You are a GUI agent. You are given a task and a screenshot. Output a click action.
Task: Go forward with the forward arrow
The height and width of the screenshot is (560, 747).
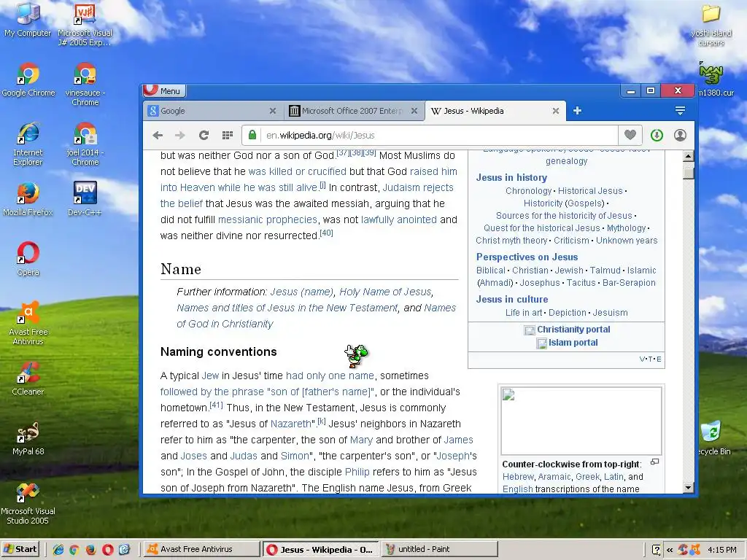coord(180,135)
